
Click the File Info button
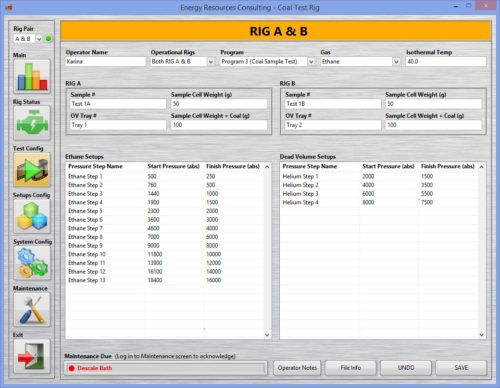[351, 368]
